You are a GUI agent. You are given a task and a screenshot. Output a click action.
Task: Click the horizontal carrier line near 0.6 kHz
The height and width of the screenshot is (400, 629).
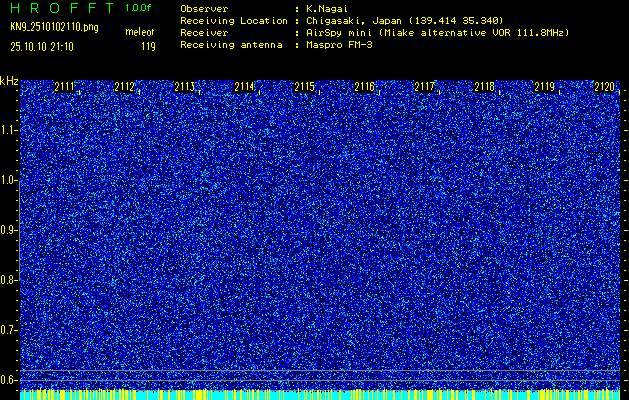[320, 372]
